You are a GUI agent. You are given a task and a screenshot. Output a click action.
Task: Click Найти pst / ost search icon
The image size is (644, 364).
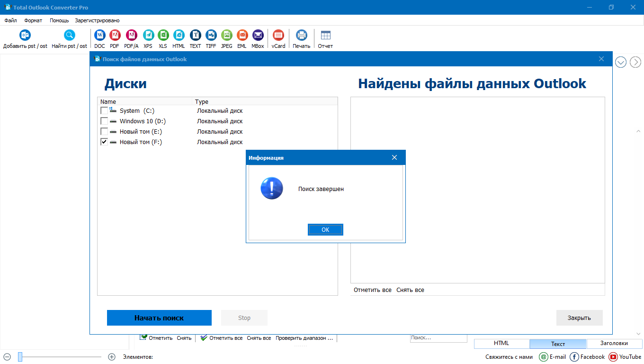pyautogui.click(x=69, y=36)
